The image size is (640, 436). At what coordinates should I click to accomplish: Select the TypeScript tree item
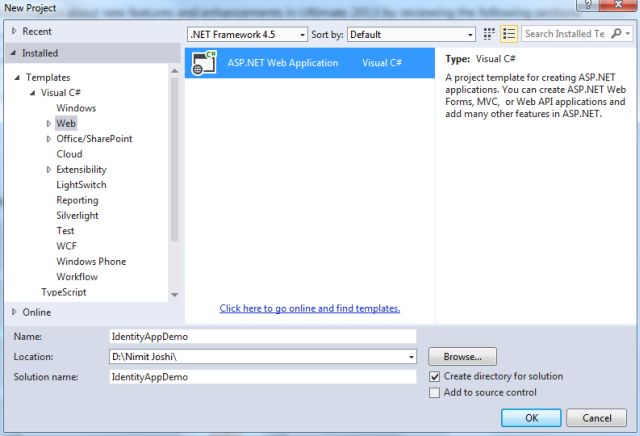(64, 292)
